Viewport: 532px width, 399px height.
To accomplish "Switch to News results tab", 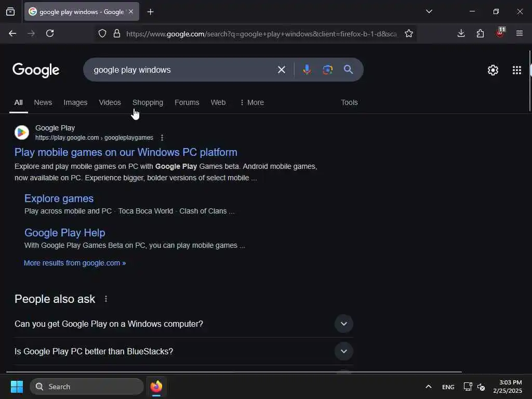I will tap(43, 102).
